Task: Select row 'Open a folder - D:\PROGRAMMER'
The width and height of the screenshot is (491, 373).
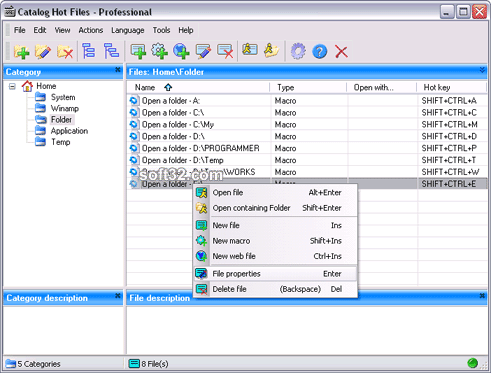Action: click(x=307, y=148)
